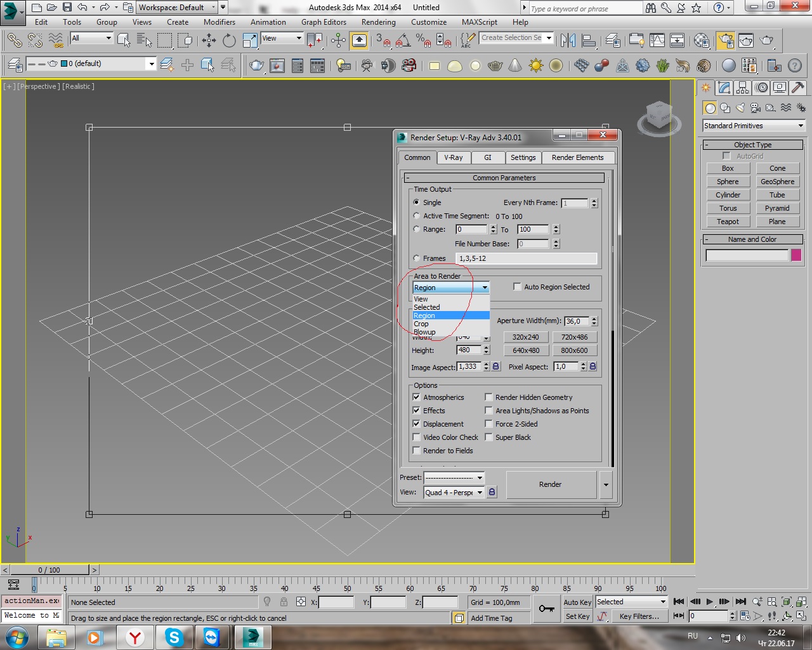Select the Active Time Segment radio button

[416, 216]
